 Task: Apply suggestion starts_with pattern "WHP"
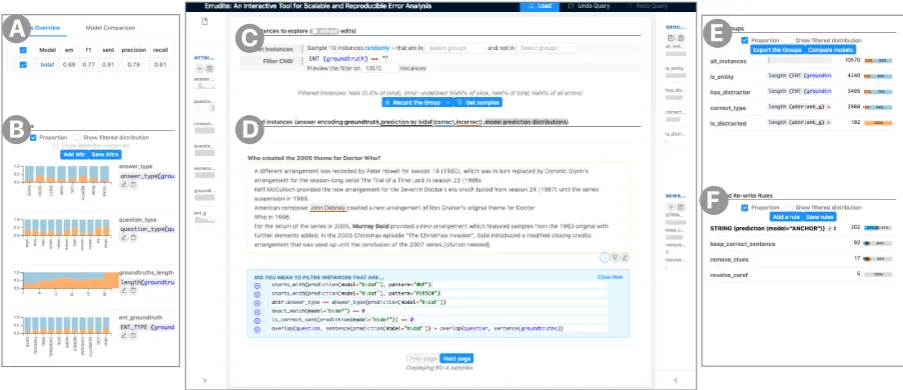(x=257, y=285)
